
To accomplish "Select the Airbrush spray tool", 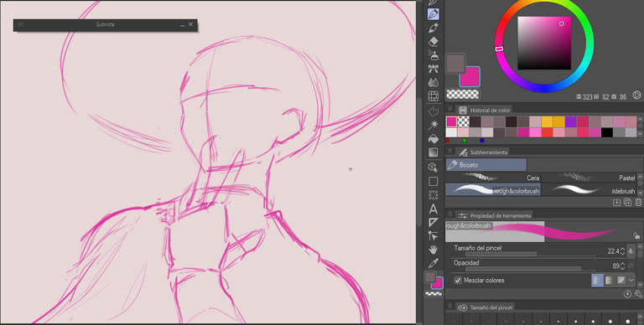I will click(x=433, y=55).
